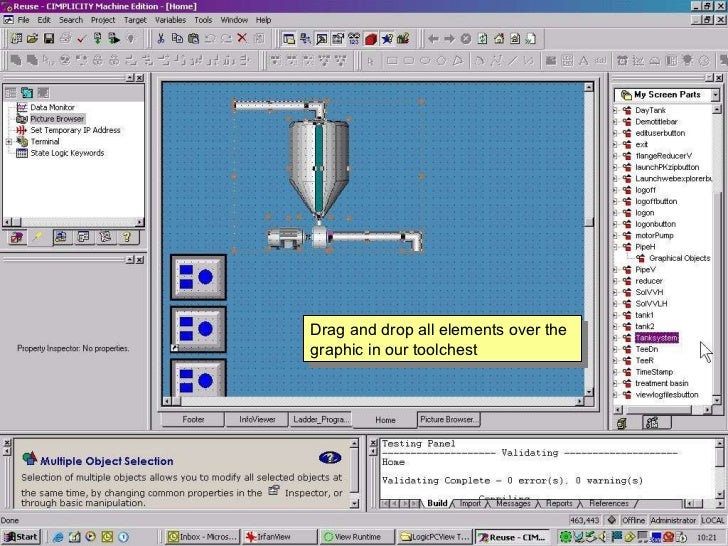The image size is (728, 546).
Task: Click the Administrator status bar entry
Action: [673, 520]
